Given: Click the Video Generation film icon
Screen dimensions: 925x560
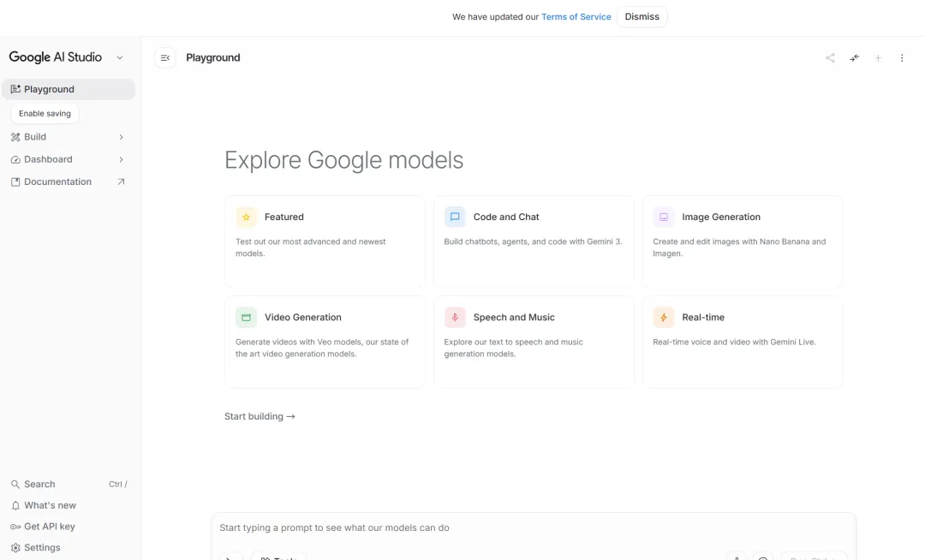Looking at the screenshot, I should coord(246,318).
